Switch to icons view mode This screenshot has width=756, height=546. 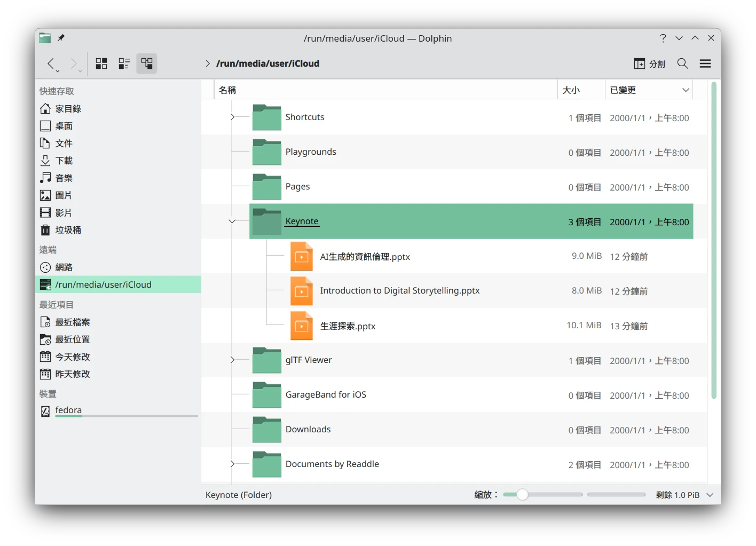click(x=101, y=64)
